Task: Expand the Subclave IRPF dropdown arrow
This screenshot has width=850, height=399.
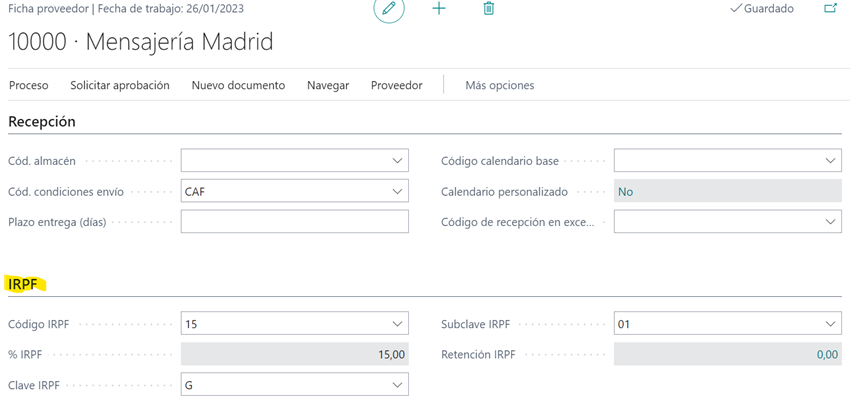Action: coord(830,324)
